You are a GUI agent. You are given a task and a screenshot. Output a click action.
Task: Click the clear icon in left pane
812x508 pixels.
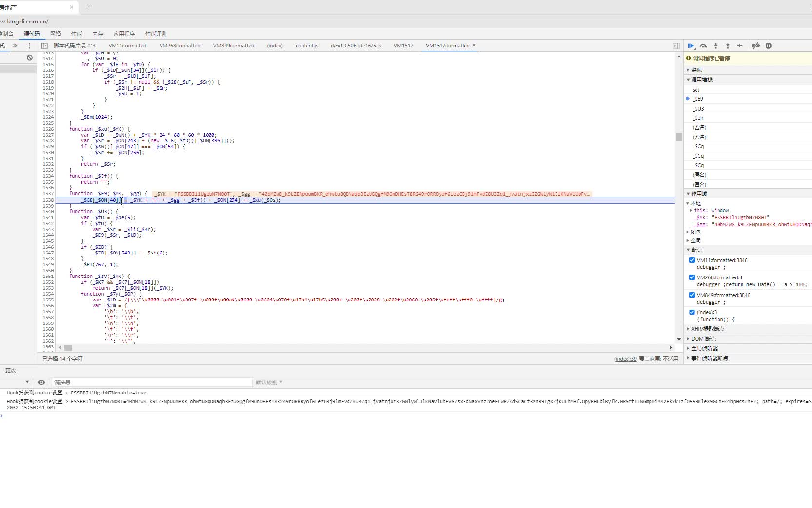click(x=30, y=58)
